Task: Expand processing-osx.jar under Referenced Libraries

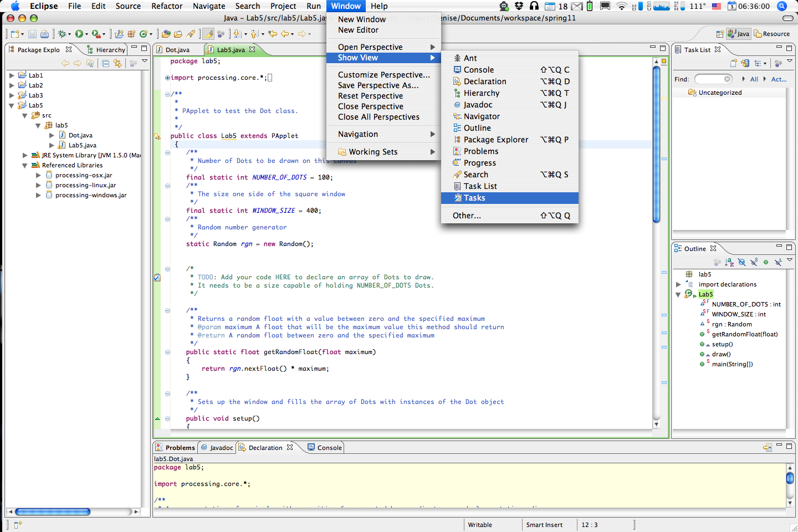Action: [x=38, y=175]
